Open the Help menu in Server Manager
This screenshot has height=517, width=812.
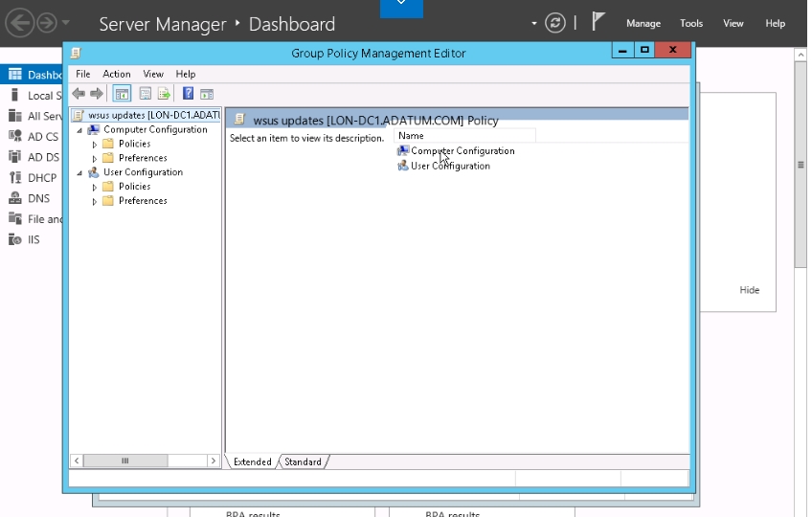[x=776, y=23]
